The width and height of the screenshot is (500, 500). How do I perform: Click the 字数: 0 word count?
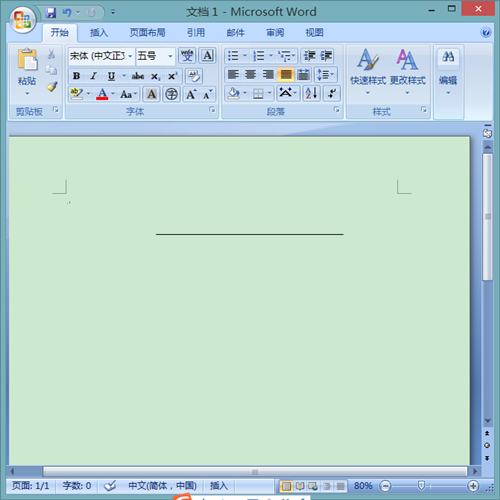click(77, 486)
